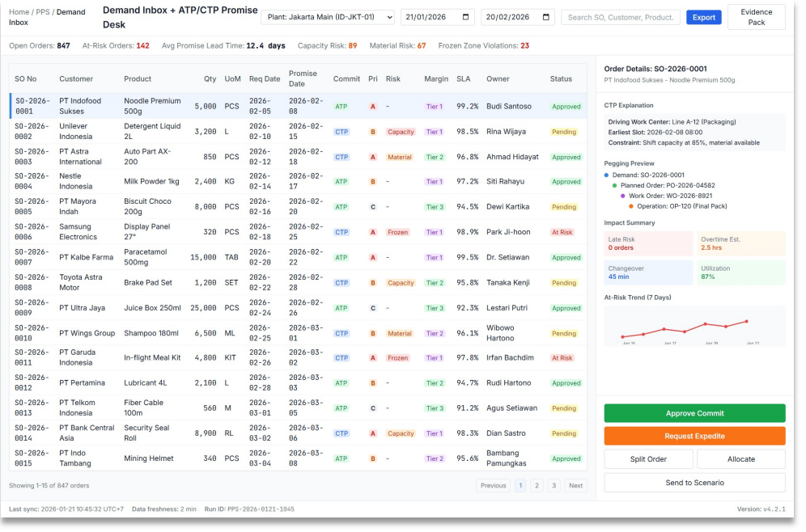
Task: Click the Frozen risk badge on SO-2026-0006
Action: click(397, 232)
